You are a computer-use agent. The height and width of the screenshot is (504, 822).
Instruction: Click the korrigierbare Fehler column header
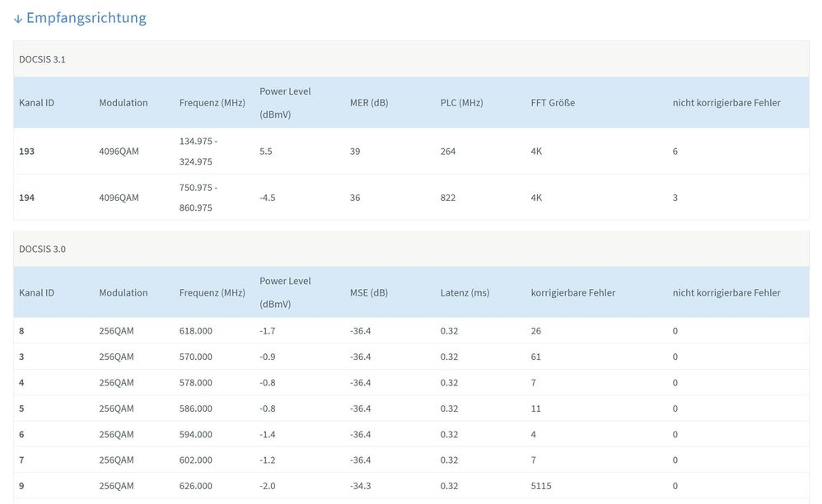[573, 292]
